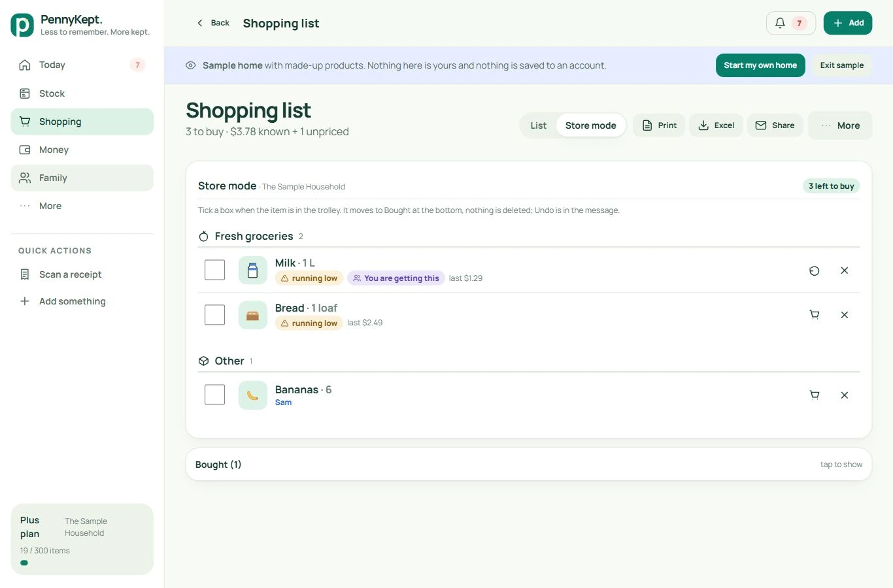Screen dimensions: 893x588
Task: Tick the Milk checkbox
Action: point(214,270)
